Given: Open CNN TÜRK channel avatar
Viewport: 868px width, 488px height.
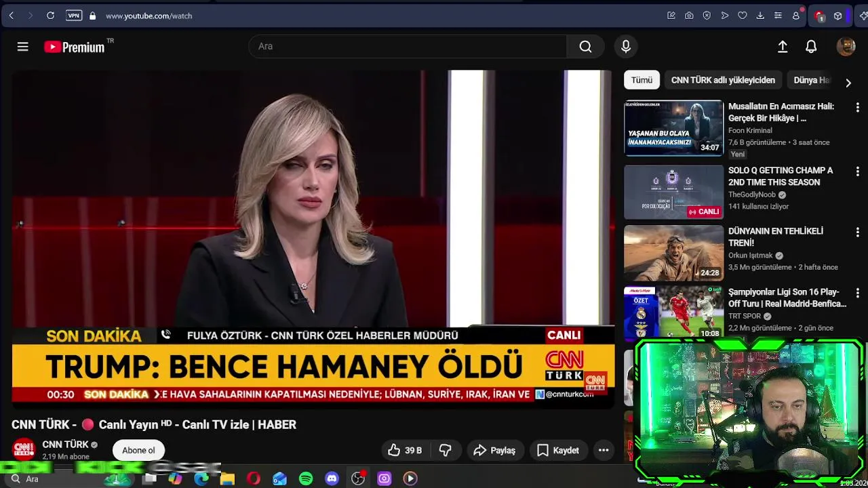Looking at the screenshot, I should [24, 449].
